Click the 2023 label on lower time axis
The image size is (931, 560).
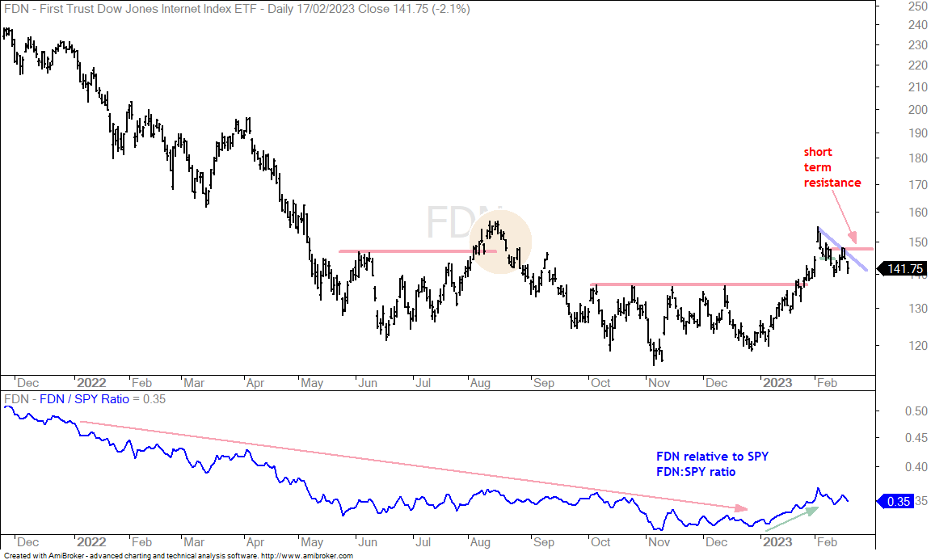[x=777, y=542]
